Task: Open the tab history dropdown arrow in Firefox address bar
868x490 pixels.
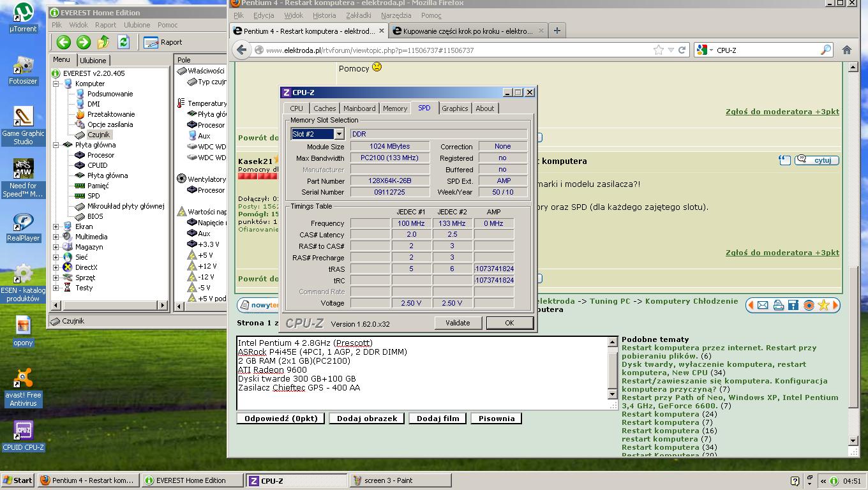Action: (x=670, y=50)
